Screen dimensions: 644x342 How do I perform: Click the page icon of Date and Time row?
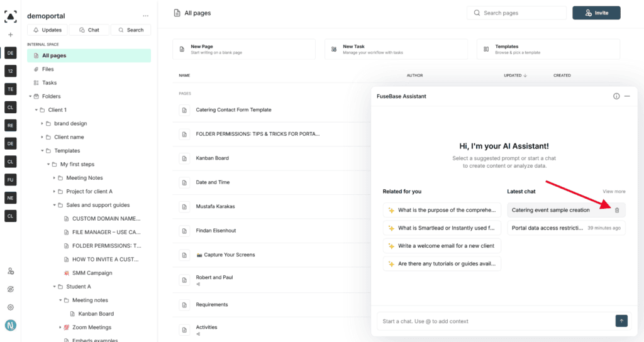coord(184,183)
